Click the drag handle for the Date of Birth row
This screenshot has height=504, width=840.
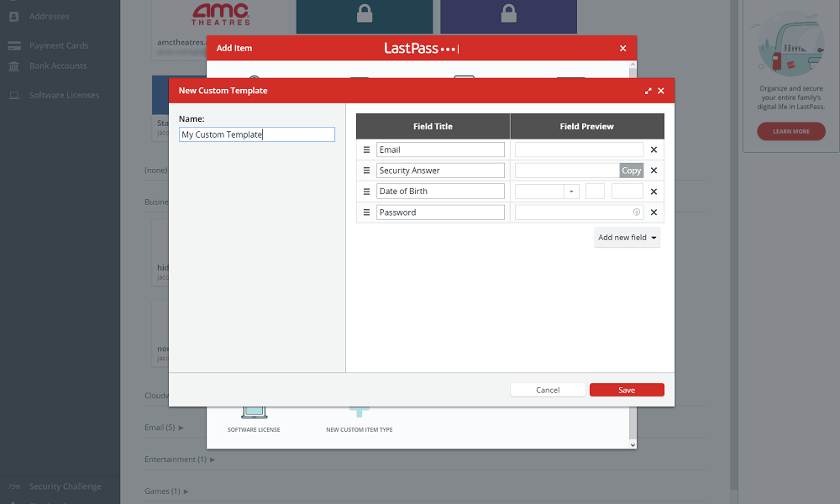coord(366,192)
